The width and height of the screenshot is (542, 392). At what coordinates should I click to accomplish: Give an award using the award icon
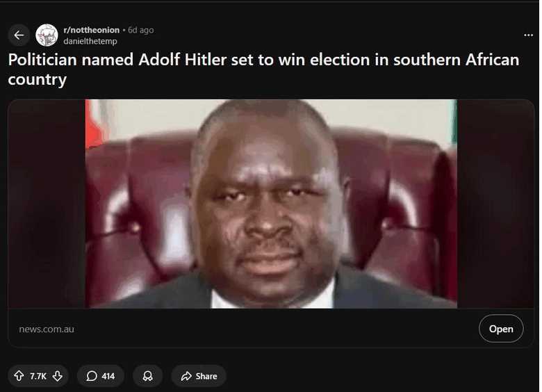coord(147,376)
